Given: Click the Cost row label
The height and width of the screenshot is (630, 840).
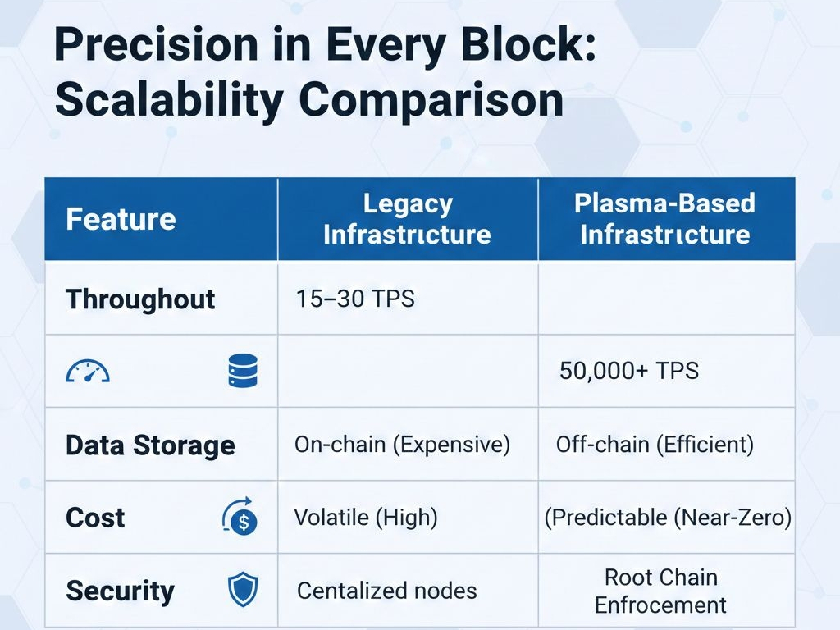Looking at the screenshot, I should (x=95, y=518).
